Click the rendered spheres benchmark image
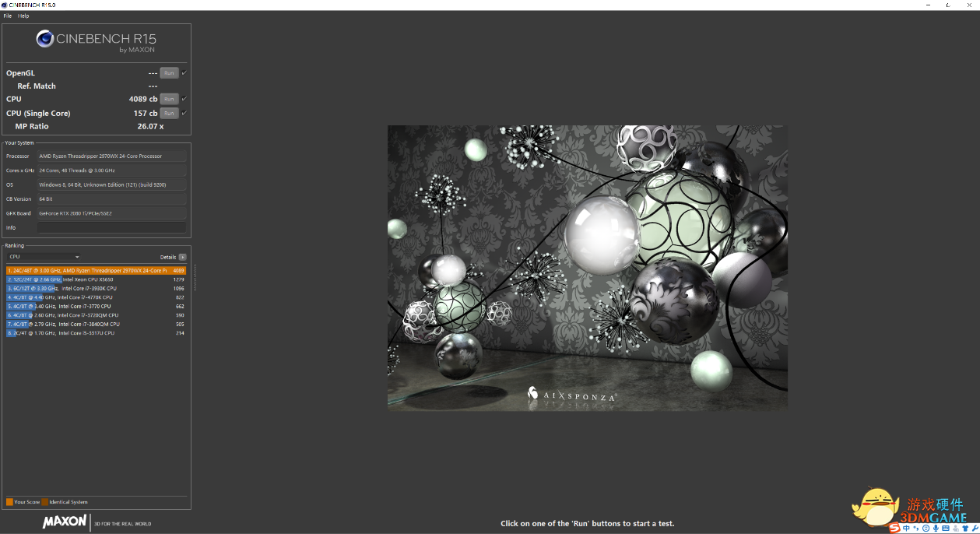This screenshot has width=980, height=534. pyautogui.click(x=588, y=267)
